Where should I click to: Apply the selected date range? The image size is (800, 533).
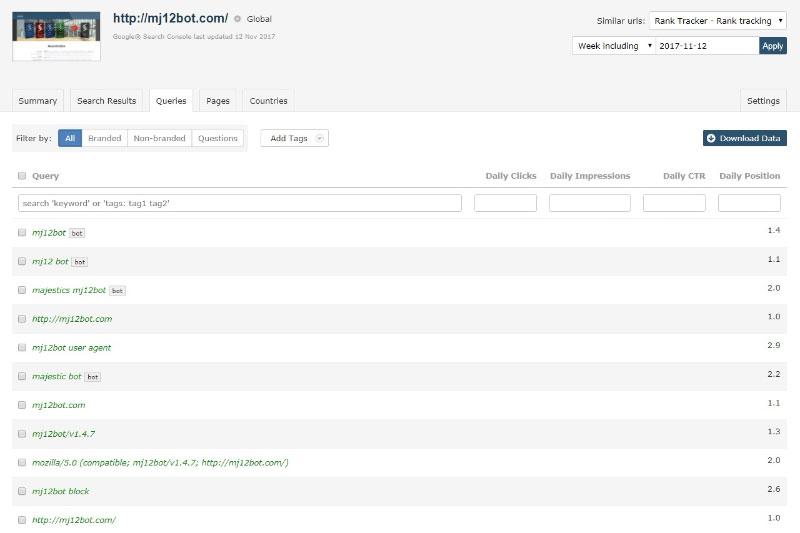click(x=772, y=46)
